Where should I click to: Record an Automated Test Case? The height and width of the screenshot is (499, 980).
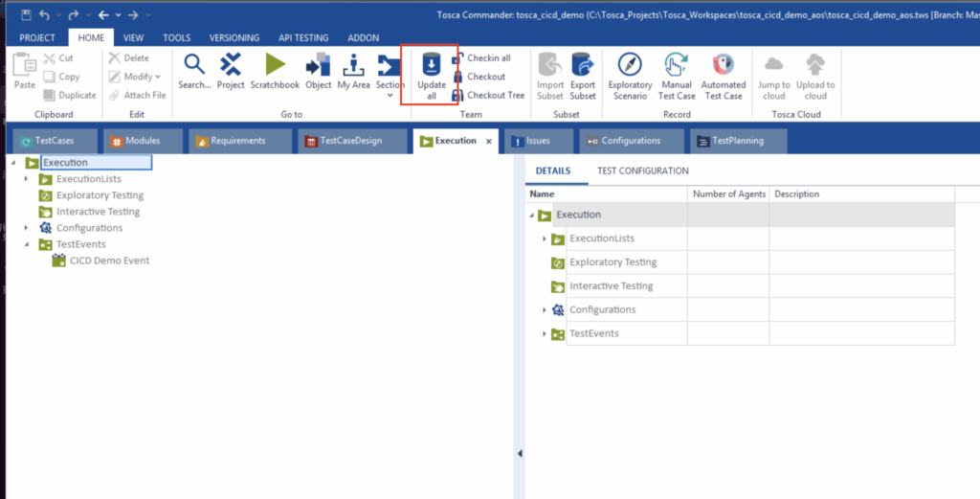pos(724,76)
